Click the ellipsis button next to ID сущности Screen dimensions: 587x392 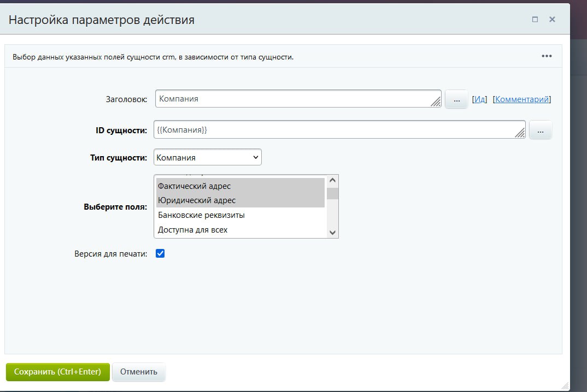(x=541, y=130)
